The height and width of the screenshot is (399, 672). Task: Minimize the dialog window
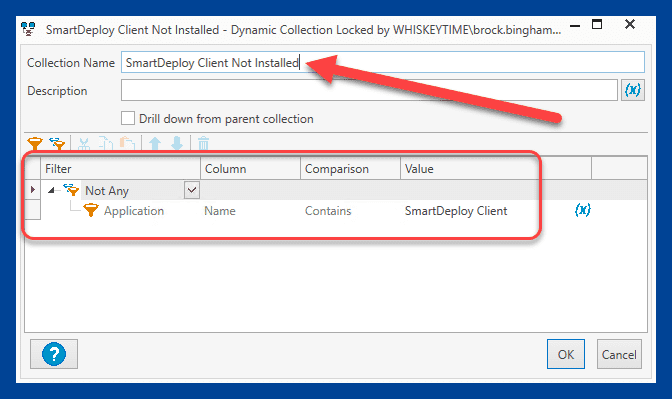(x=575, y=25)
